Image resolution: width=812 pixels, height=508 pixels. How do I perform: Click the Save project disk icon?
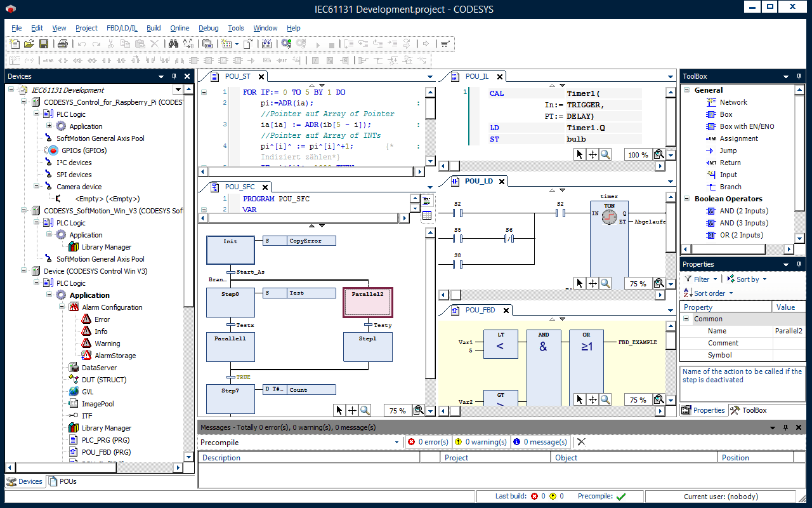tap(44, 44)
